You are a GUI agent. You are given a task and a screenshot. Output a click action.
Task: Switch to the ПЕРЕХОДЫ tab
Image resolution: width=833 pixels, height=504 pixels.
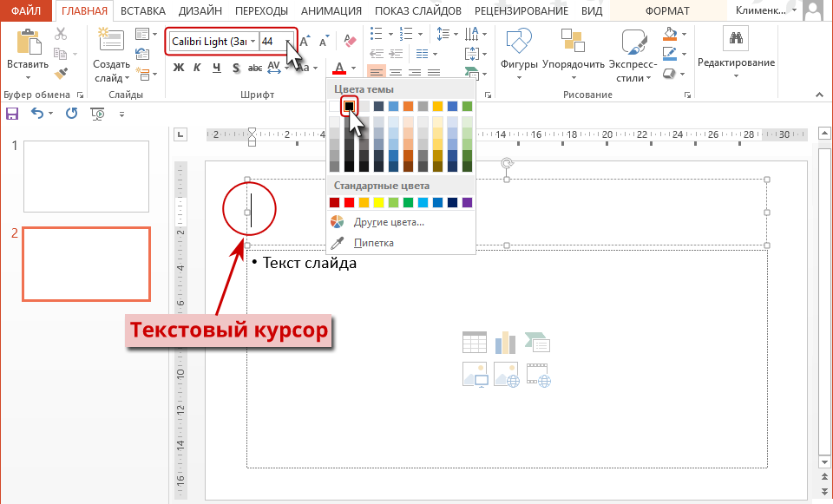pos(261,10)
